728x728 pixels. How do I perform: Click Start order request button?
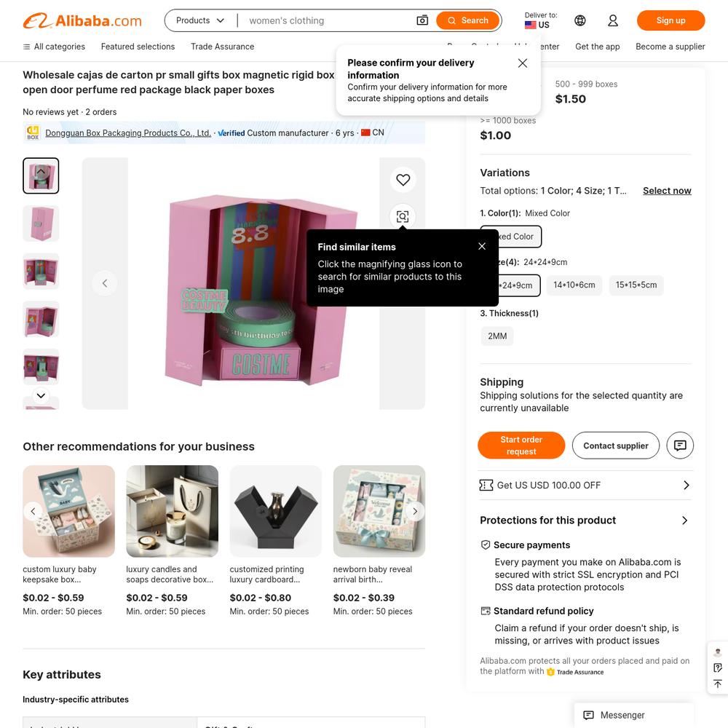(x=521, y=446)
